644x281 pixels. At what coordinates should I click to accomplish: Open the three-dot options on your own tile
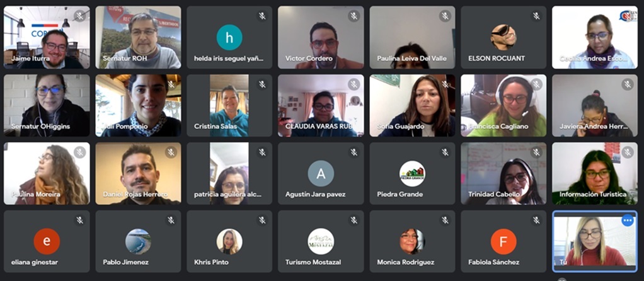(x=627, y=221)
